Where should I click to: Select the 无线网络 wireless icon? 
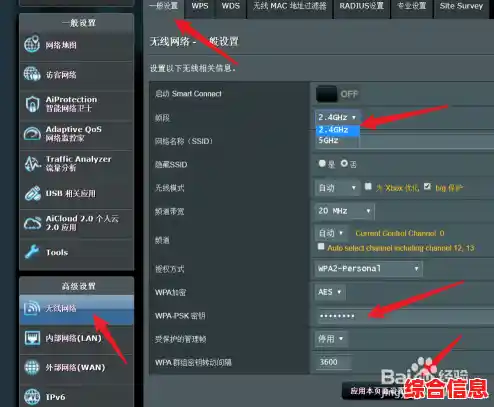[x=32, y=308]
